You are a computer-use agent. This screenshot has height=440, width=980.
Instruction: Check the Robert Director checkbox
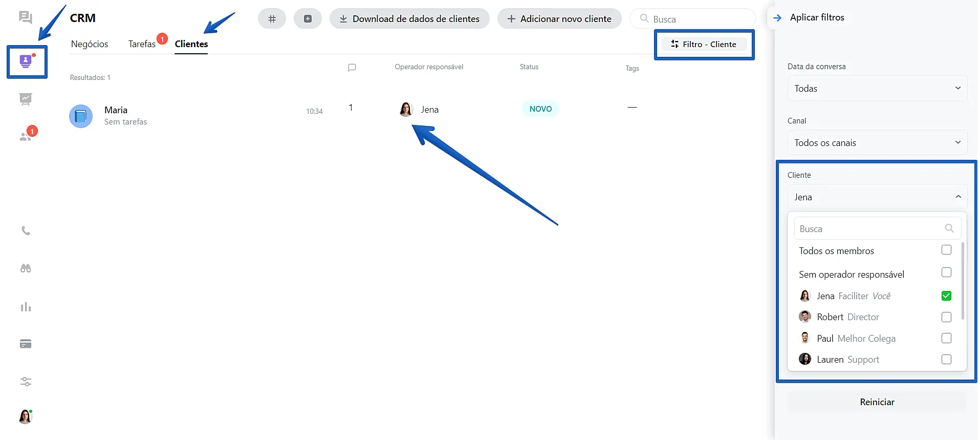click(946, 317)
